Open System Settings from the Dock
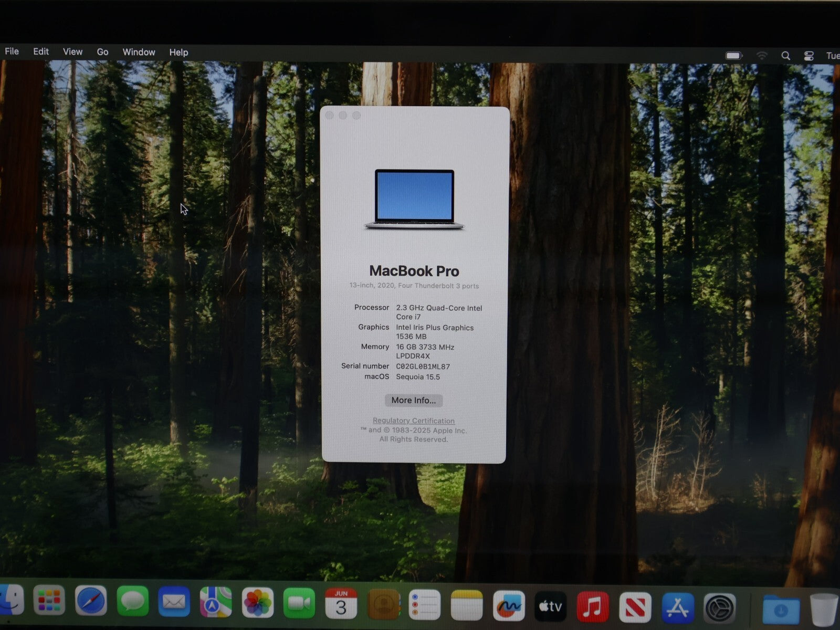 click(x=720, y=609)
